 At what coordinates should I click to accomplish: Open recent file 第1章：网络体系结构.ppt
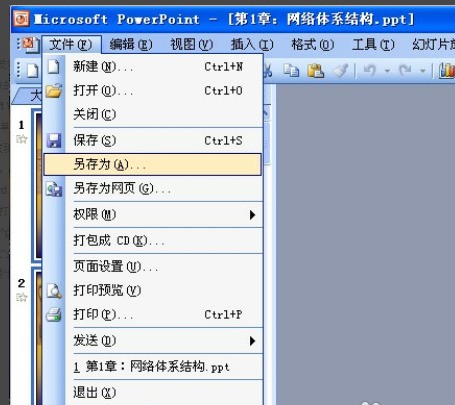(153, 367)
